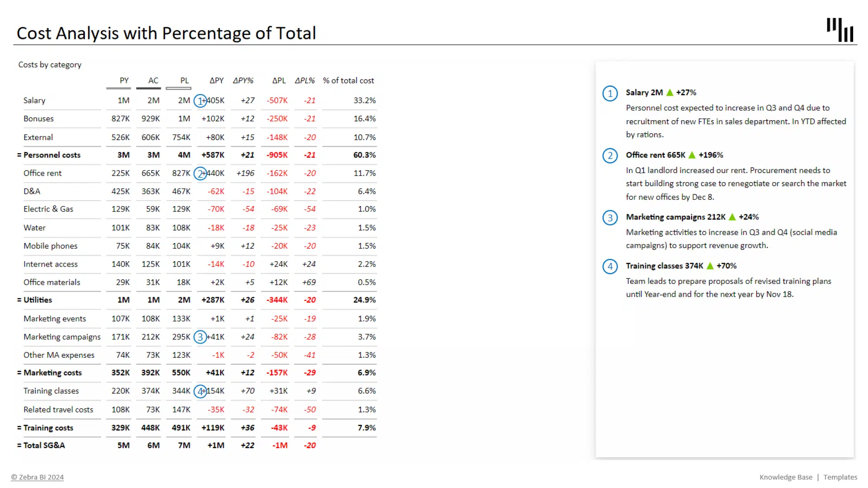This screenshot has width=868, height=488.
Task: Click comment marker 1 in the Salary row
Action: [x=200, y=101]
